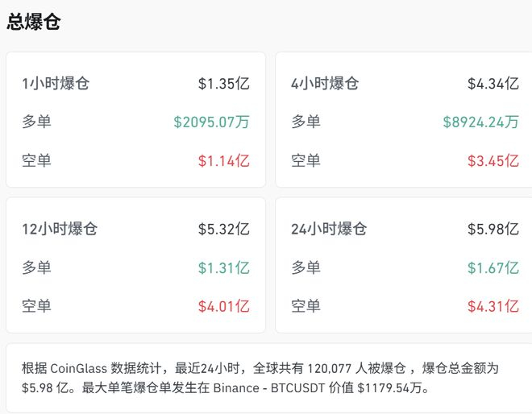Select the 12小时爆仓 card title

(60, 229)
